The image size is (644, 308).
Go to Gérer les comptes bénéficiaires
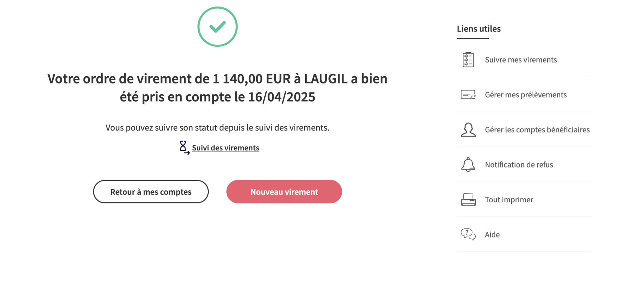point(537,130)
